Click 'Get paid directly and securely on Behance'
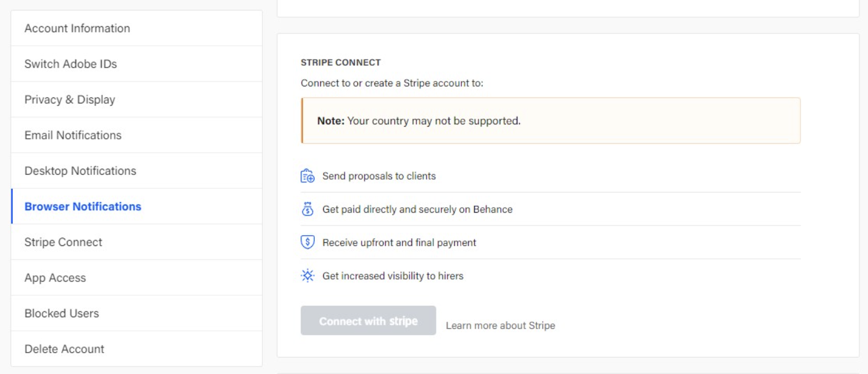 tap(418, 210)
